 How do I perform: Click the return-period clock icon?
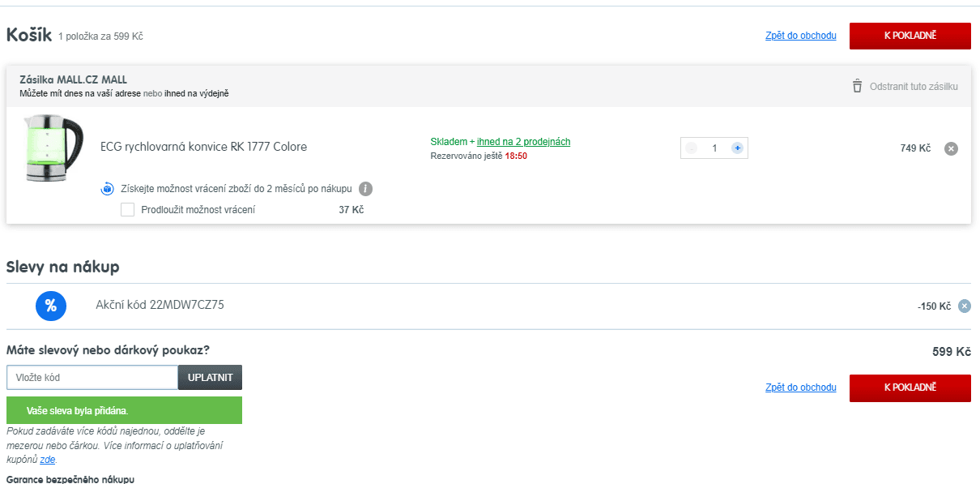coord(107,189)
